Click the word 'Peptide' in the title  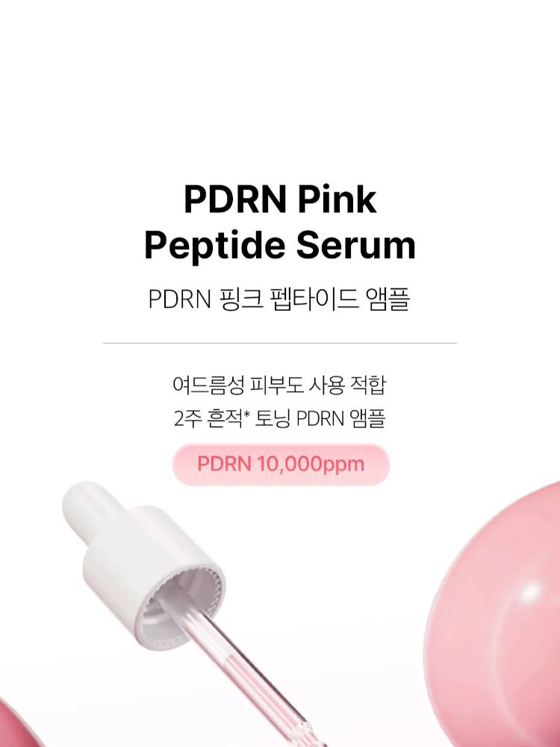(217, 247)
